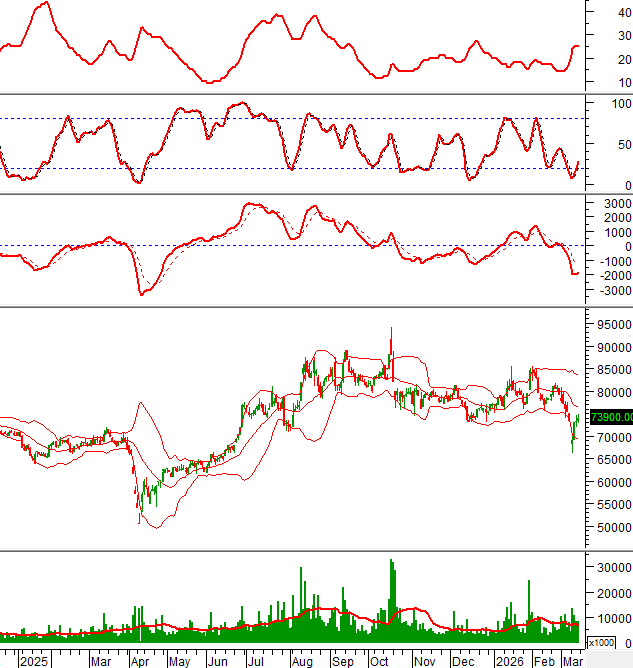The image size is (633, 668).
Task: Click the -3000 value on MACD axis
Action: pos(610,290)
